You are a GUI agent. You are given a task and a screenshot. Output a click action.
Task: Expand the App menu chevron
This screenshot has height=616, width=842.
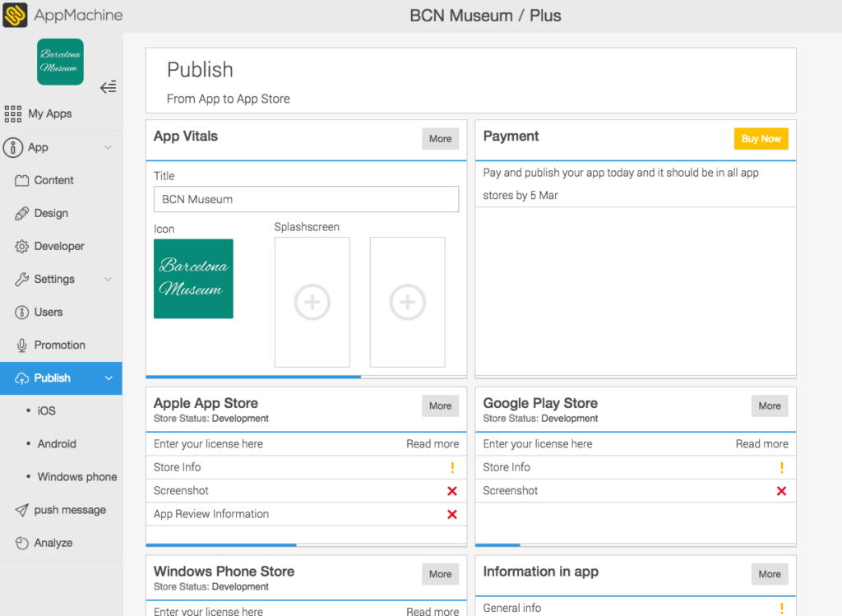(108, 147)
